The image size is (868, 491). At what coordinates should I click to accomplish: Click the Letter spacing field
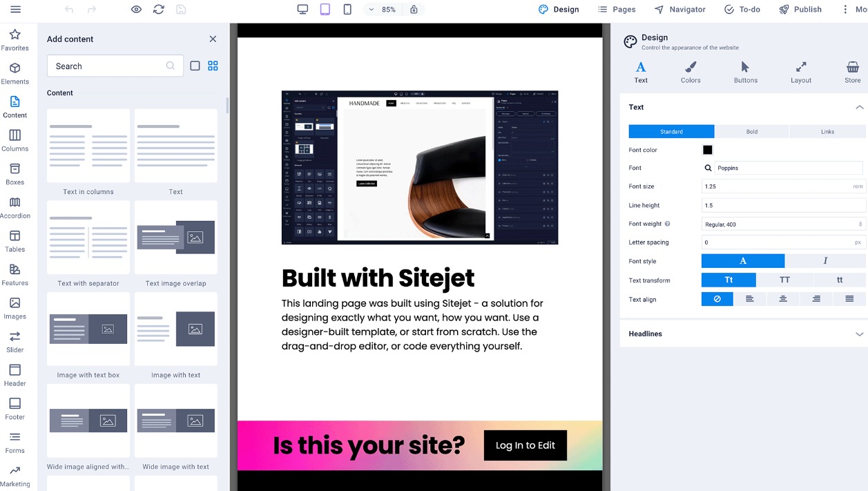[784, 242]
